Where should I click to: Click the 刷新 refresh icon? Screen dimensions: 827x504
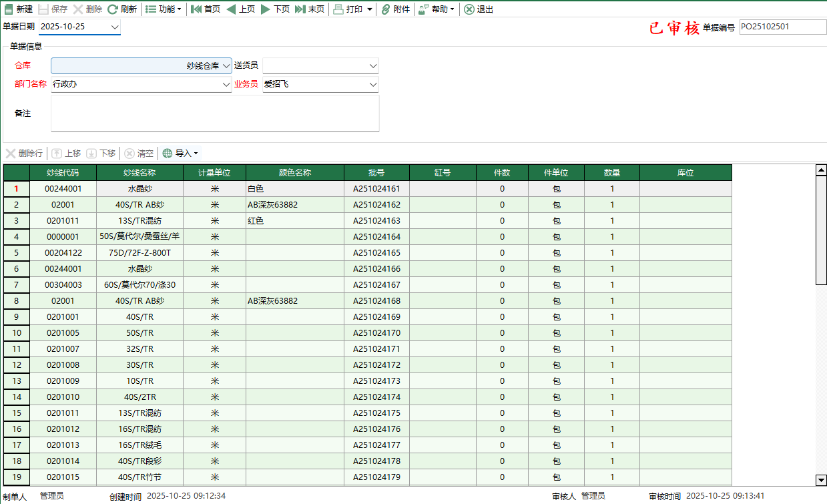click(112, 9)
